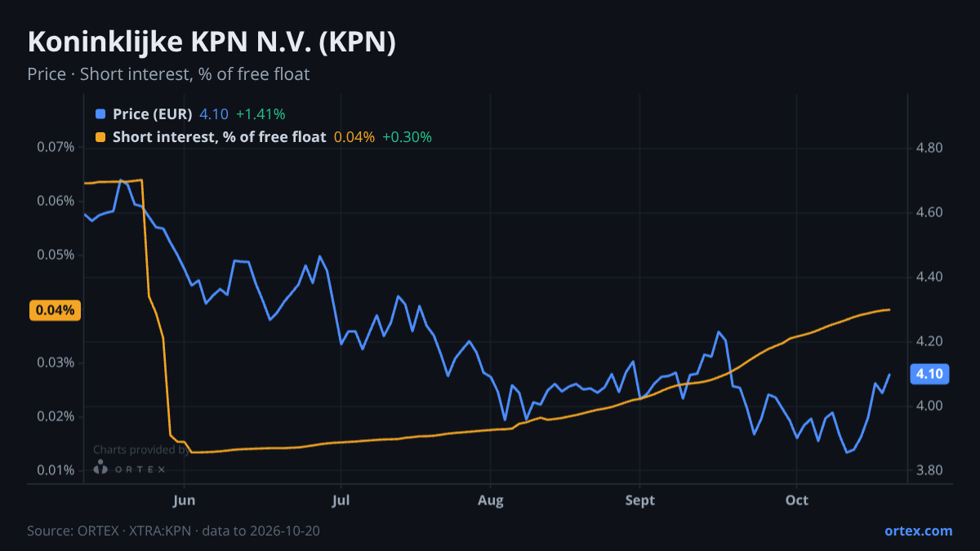The width and height of the screenshot is (980, 551).
Task: Click the 0.04% short interest legend value
Action: pos(354,137)
